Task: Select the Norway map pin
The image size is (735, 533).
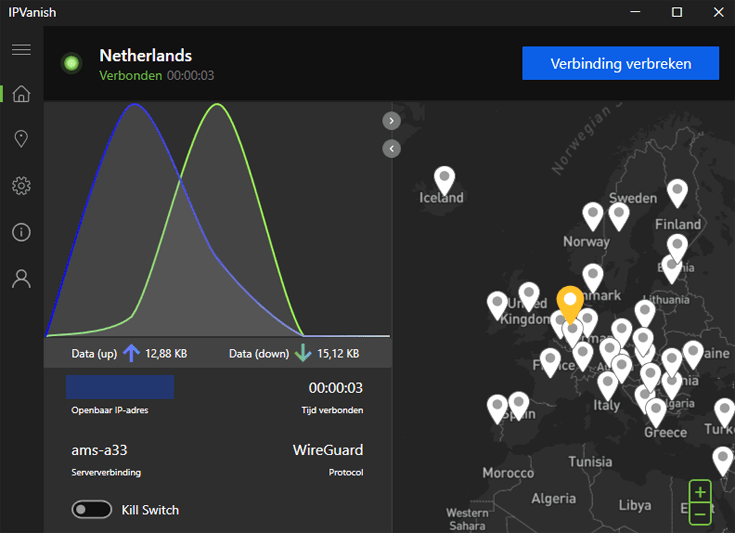Action: (592, 216)
